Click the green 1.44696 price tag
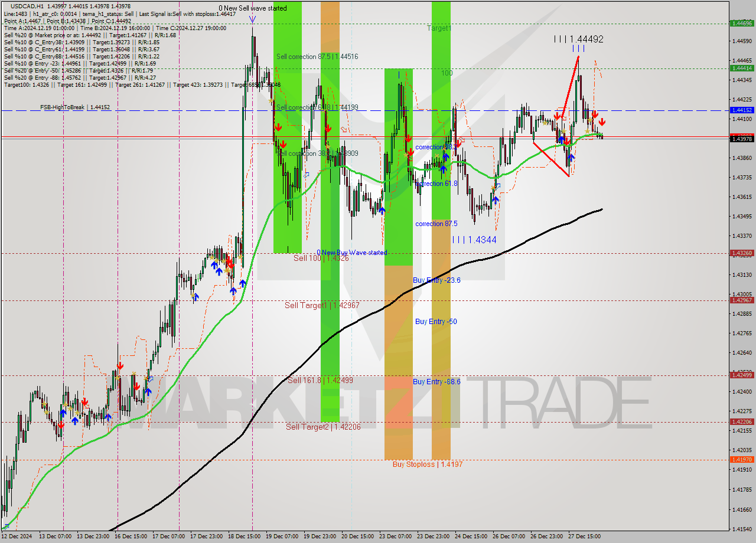Screen dimensions: 756x543 [742, 24]
